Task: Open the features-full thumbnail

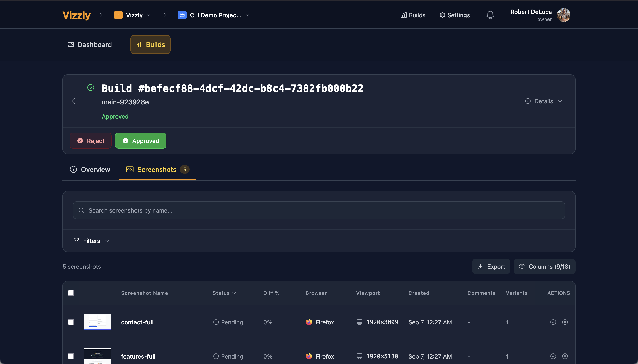Action: pyautogui.click(x=97, y=356)
